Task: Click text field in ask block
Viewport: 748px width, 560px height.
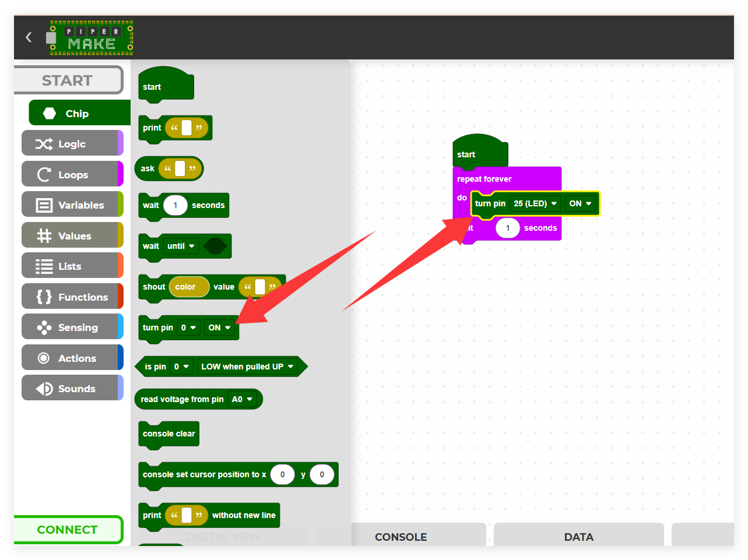Action: pos(180,168)
